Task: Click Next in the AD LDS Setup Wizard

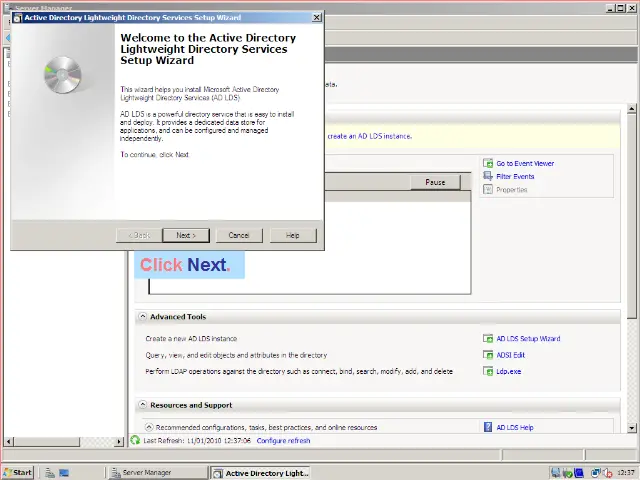Action: [186, 235]
